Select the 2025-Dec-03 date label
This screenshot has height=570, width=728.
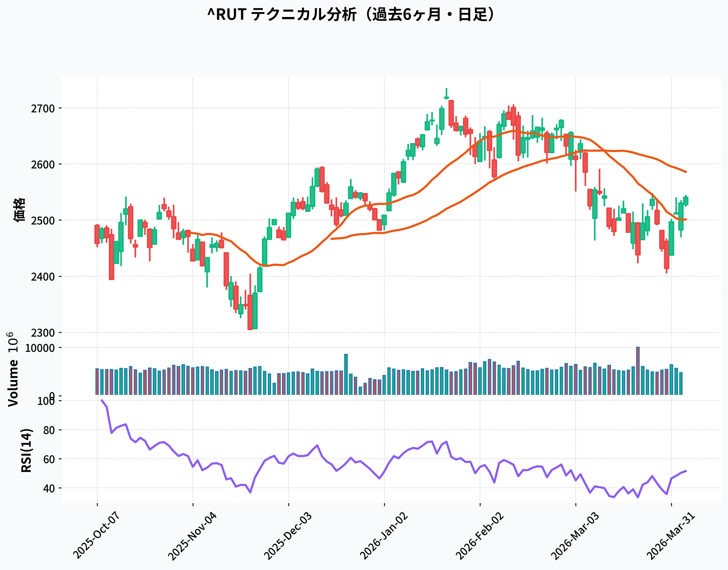point(288,535)
